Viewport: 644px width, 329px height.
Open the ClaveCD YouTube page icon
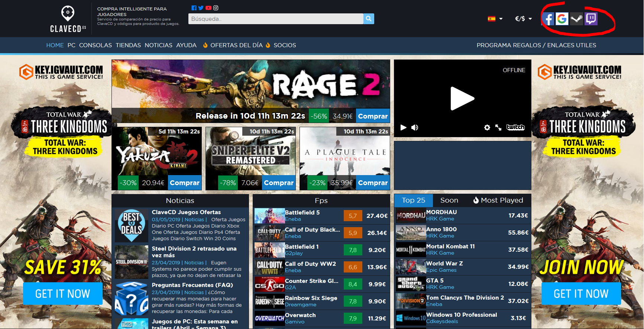click(x=208, y=8)
